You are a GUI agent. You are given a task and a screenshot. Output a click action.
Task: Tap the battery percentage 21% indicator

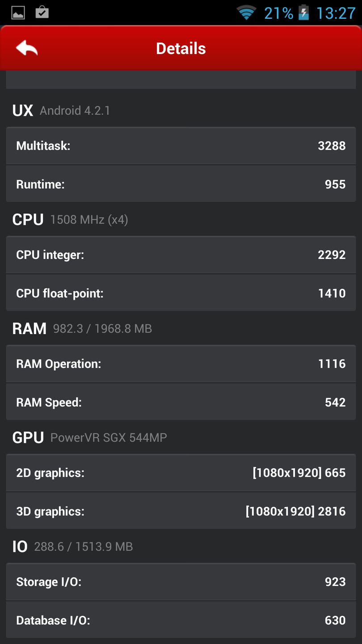point(278,13)
